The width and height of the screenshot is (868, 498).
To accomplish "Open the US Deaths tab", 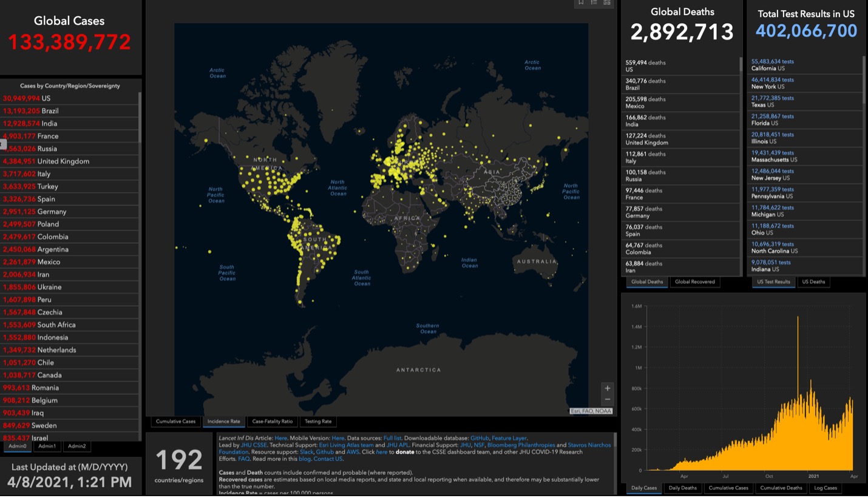I will 813,281.
